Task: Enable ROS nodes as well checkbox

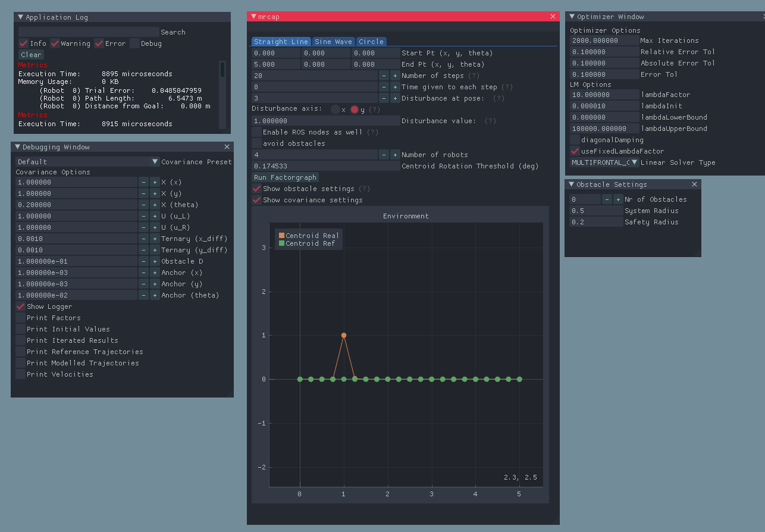Action: click(x=256, y=132)
